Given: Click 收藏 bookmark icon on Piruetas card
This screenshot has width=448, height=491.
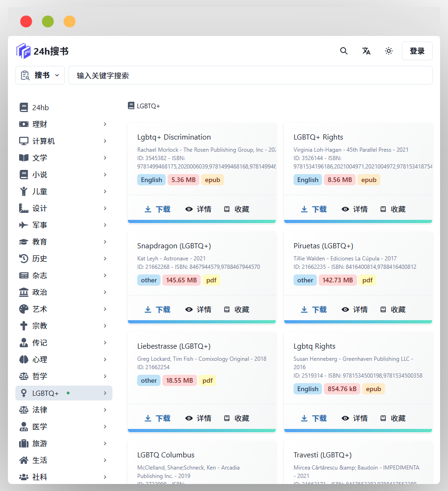Looking at the screenshot, I should click(383, 309).
